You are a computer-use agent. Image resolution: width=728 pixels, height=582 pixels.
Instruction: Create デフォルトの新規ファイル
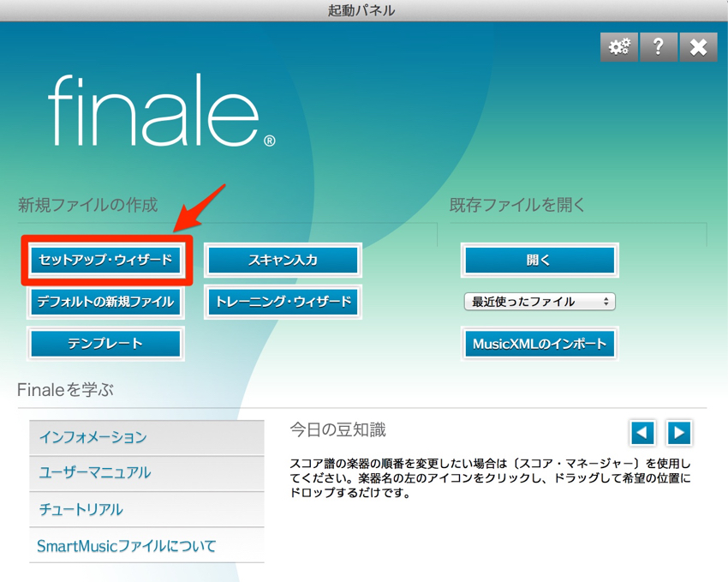point(106,302)
